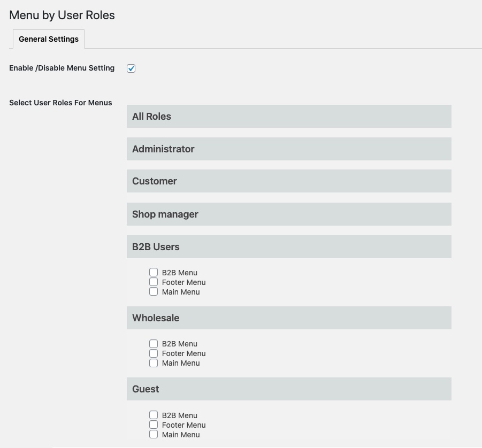Check Main Menu under Guest
This screenshot has height=448, width=482.
154,434
